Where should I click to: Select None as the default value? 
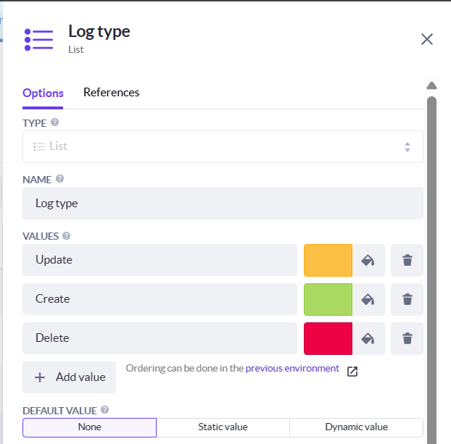click(x=90, y=427)
